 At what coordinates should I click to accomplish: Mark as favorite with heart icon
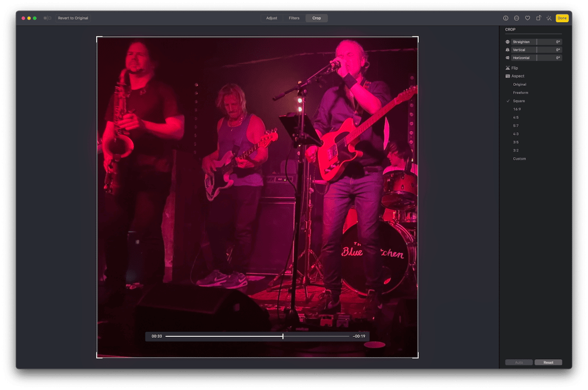[528, 18]
